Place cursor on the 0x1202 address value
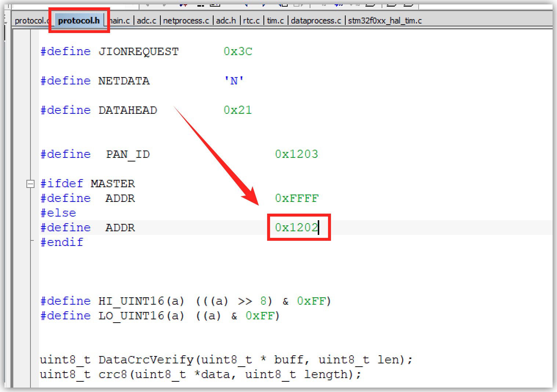Image resolution: width=557 pixels, height=392 pixels. click(296, 228)
